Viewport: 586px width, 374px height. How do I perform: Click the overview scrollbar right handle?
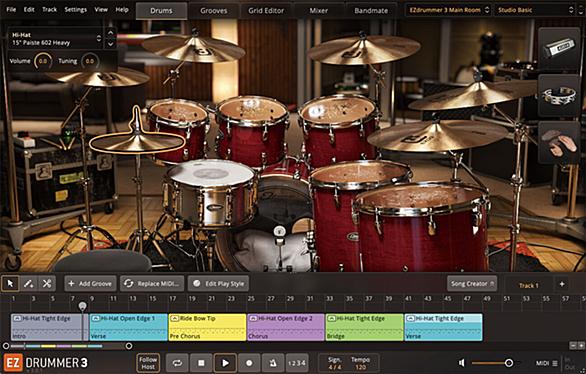(x=129, y=346)
